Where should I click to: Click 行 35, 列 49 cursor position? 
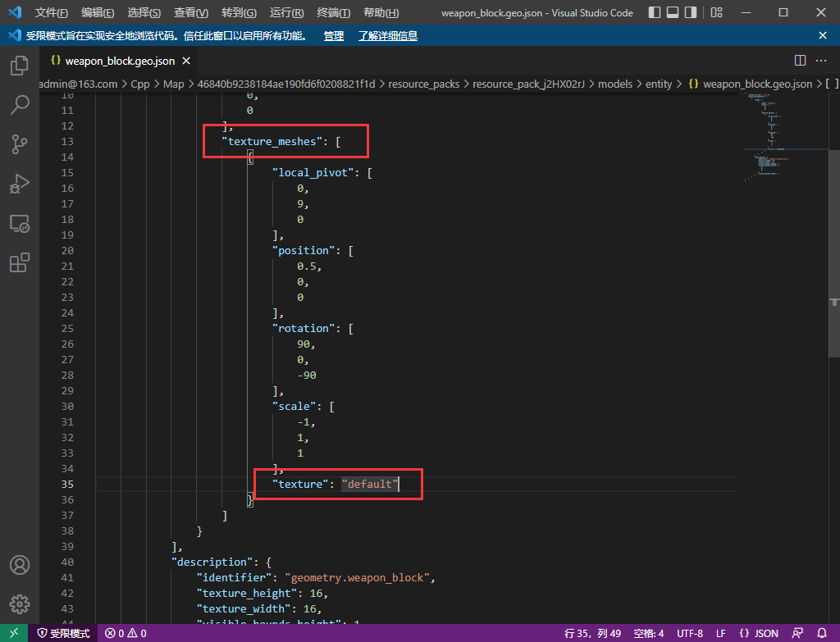click(x=592, y=633)
